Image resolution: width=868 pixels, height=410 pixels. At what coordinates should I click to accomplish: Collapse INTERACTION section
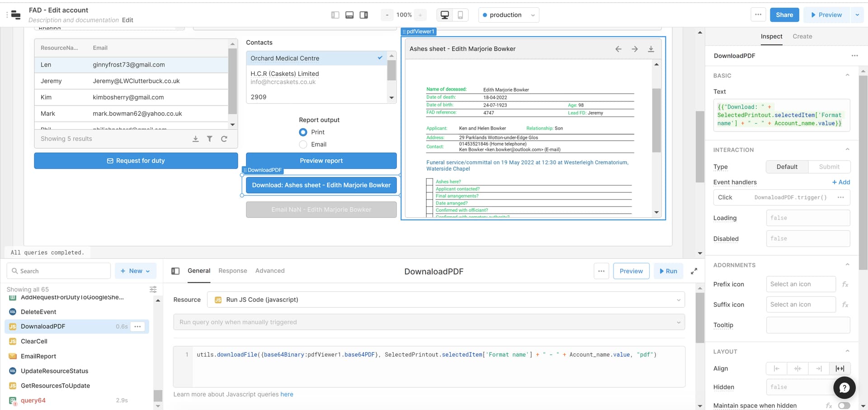pyautogui.click(x=848, y=150)
